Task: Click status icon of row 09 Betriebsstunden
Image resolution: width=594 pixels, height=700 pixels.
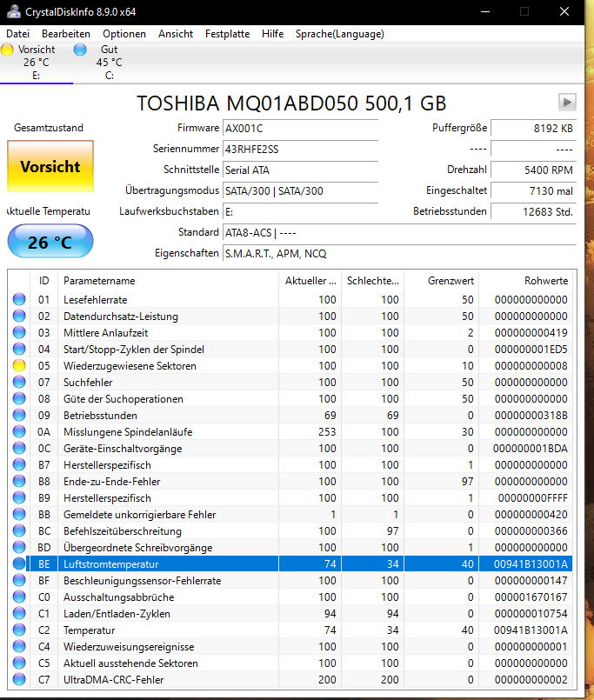Action: pyautogui.click(x=19, y=415)
